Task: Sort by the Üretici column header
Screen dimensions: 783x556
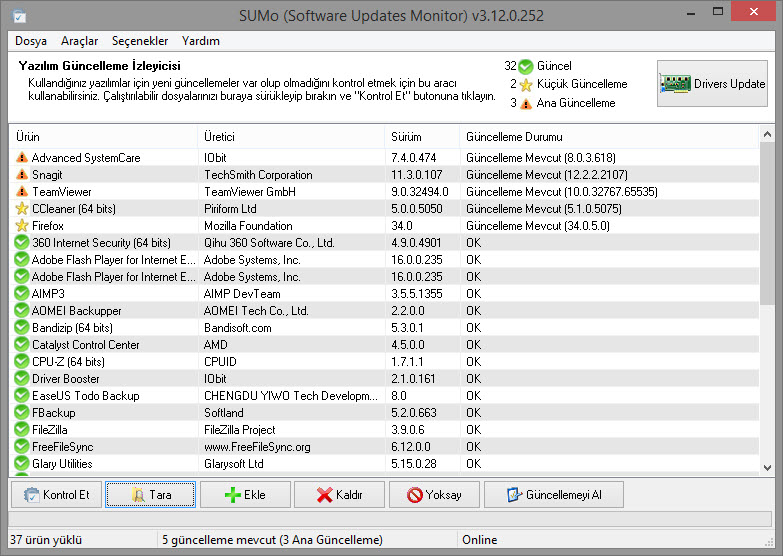Action: point(291,136)
